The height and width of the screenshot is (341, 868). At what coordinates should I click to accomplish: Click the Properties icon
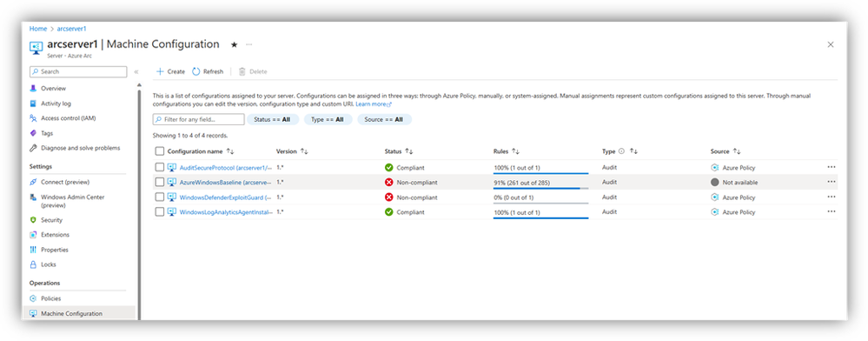tap(33, 250)
